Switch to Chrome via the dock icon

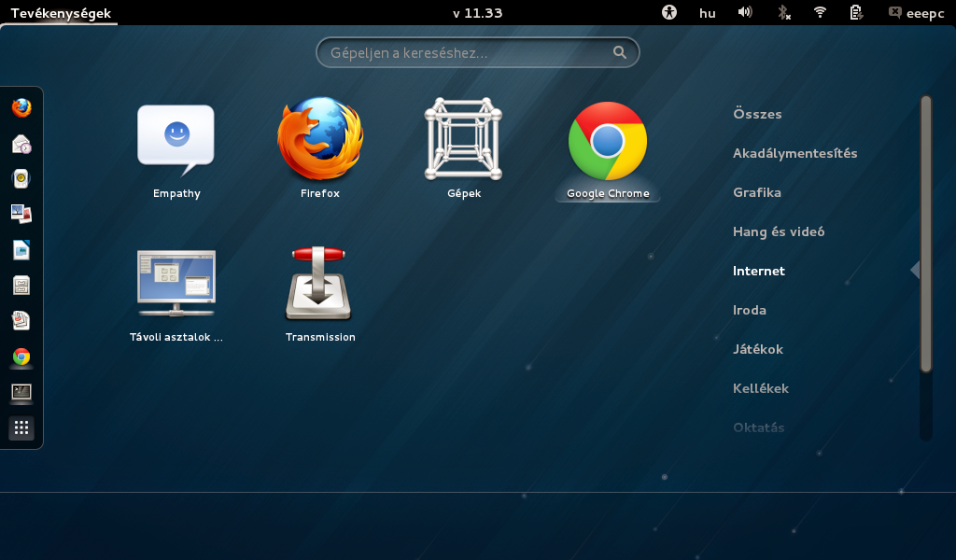tap(21, 357)
